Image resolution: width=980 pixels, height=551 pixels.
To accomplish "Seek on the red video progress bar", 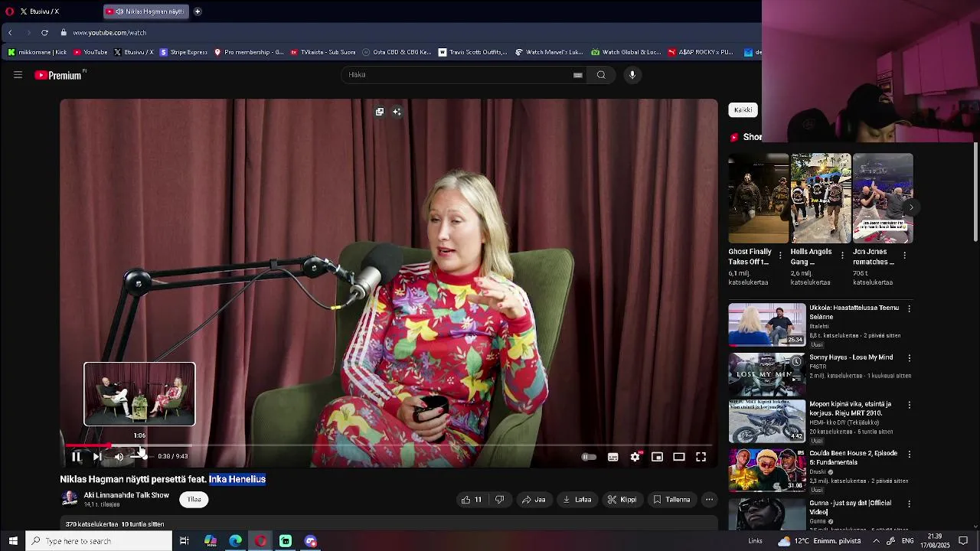I will 389,445.
